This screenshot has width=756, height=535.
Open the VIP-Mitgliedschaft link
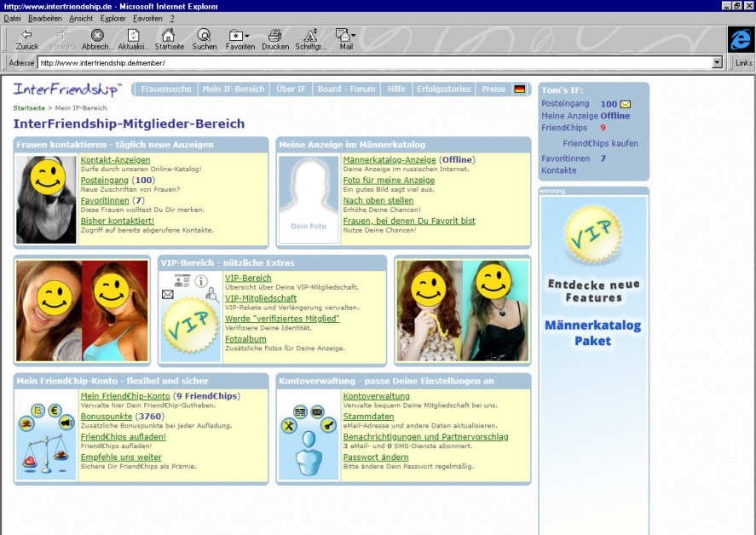pos(261,298)
